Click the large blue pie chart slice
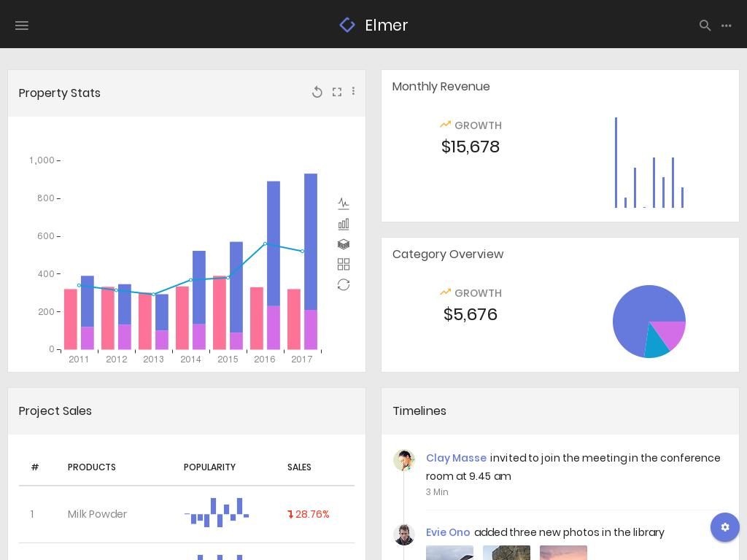 tap(635, 314)
